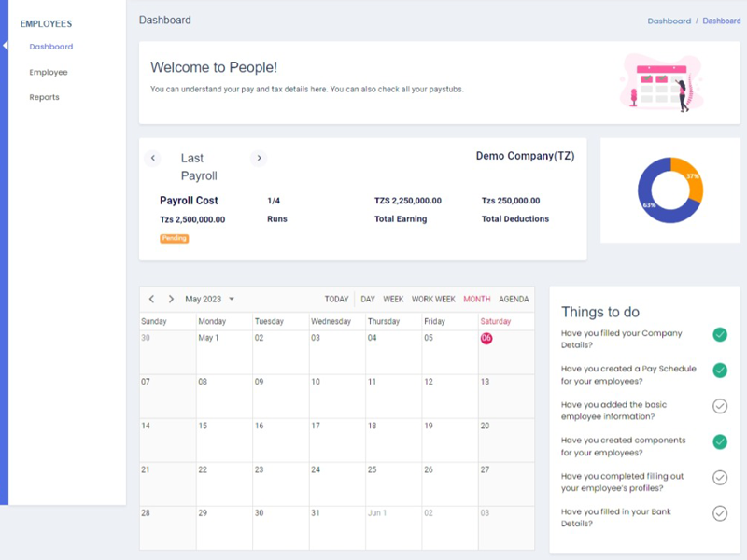The height and width of the screenshot is (560, 747).
Task: Toggle the Company Details checkmark
Action: point(720,334)
